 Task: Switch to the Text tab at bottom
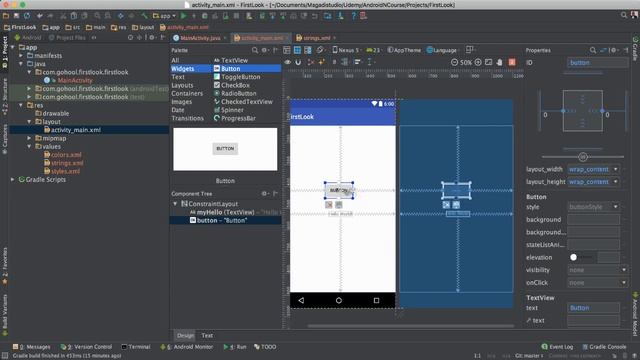[x=207, y=336]
